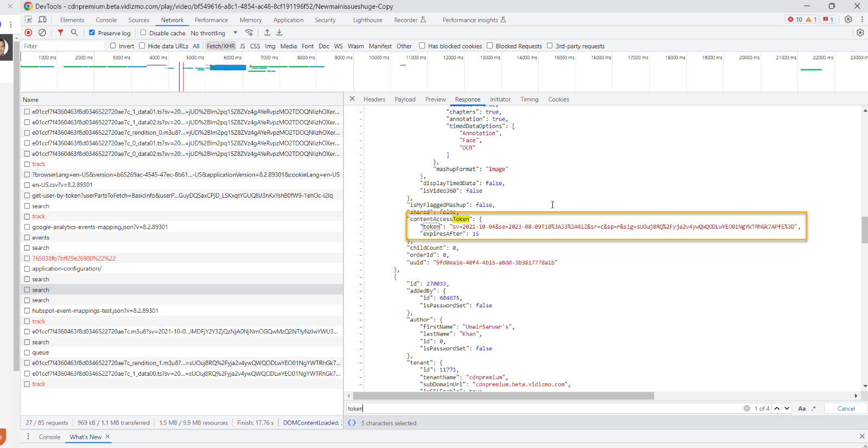
Task: Click the token search input field
Action: (542, 408)
